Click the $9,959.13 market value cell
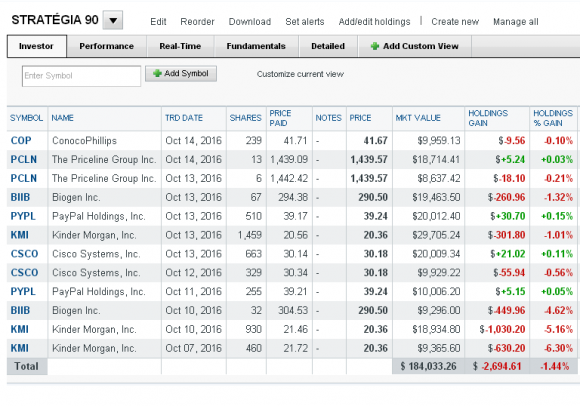The image size is (580, 406). click(439, 141)
